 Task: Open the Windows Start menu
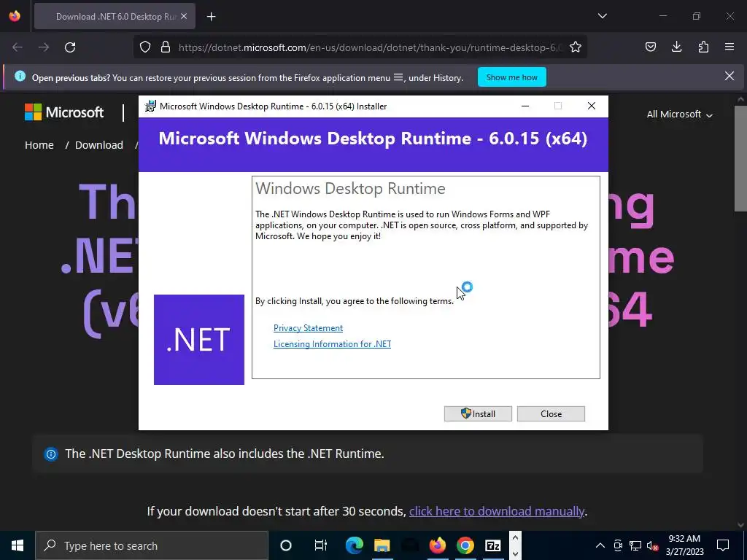pos(18,545)
